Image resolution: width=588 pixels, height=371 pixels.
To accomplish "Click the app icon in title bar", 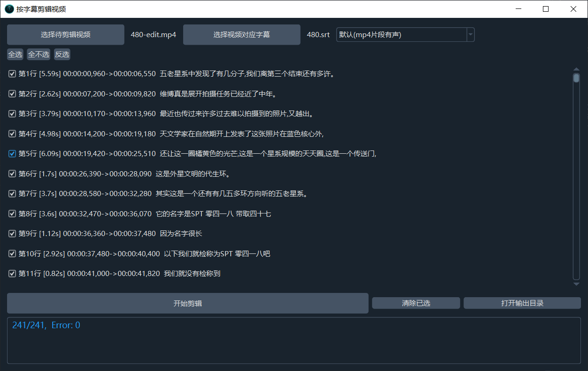I will coord(9,9).
